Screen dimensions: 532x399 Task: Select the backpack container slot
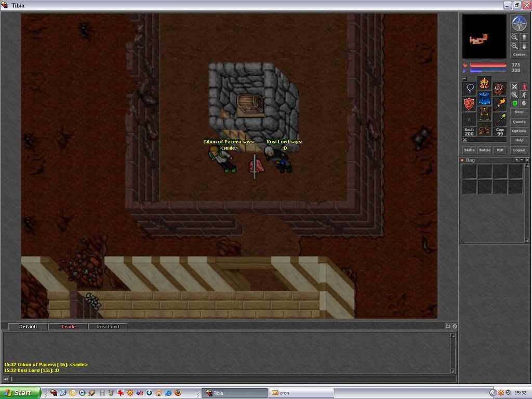pos(499,88)
